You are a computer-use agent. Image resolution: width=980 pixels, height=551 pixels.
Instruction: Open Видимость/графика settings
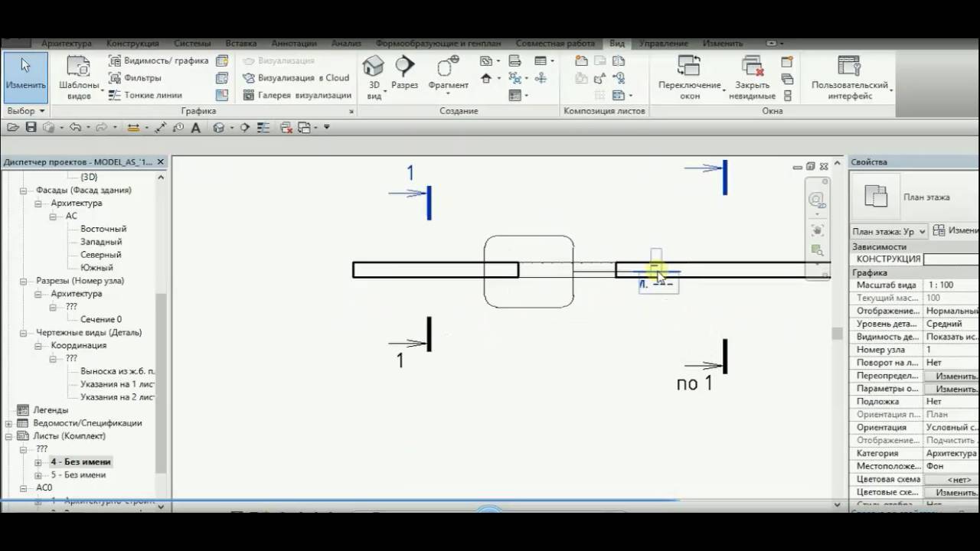click(x=158, y=60)
